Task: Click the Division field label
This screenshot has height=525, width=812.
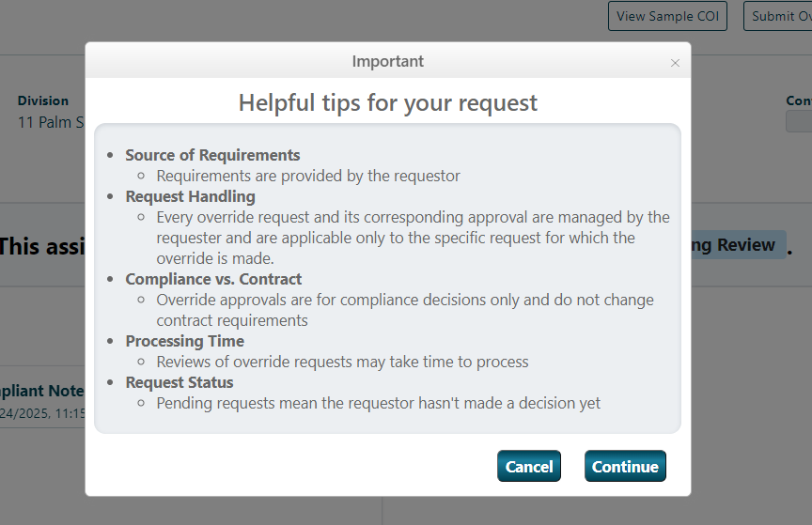Action: (43, 100)
